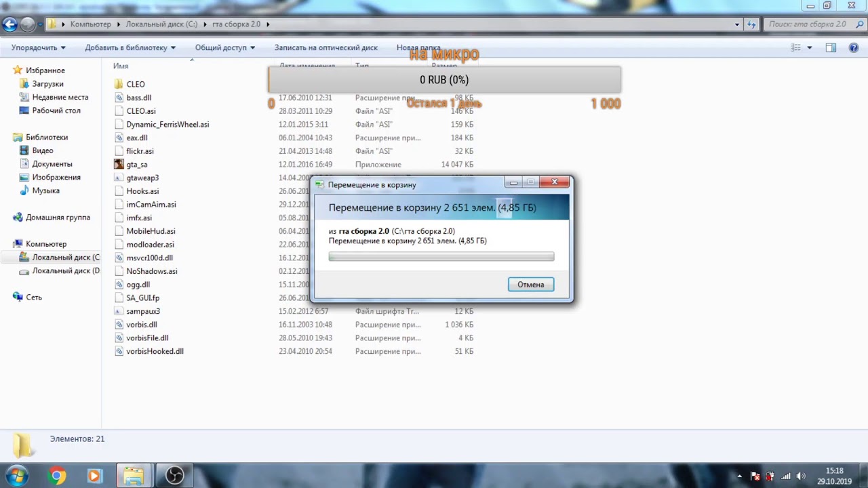Select the CLEO.asi file icon
This screenshot has height=488, width=868.
(x=119, y=111)
